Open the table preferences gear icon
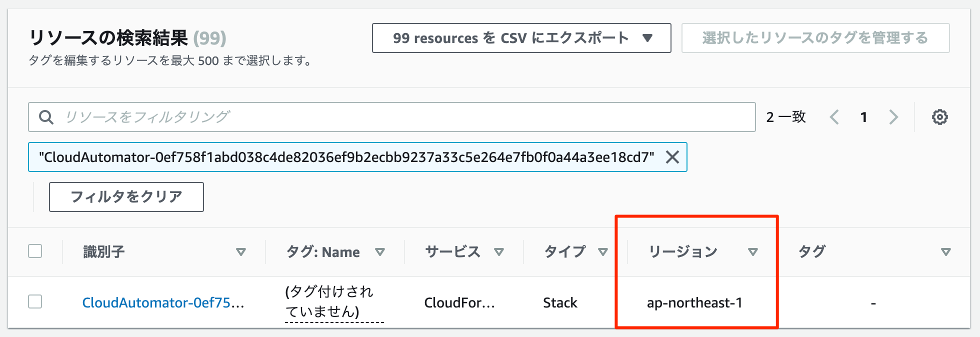Screen dimensions: 980x337 pyautogui.click(x=939, y=117)
